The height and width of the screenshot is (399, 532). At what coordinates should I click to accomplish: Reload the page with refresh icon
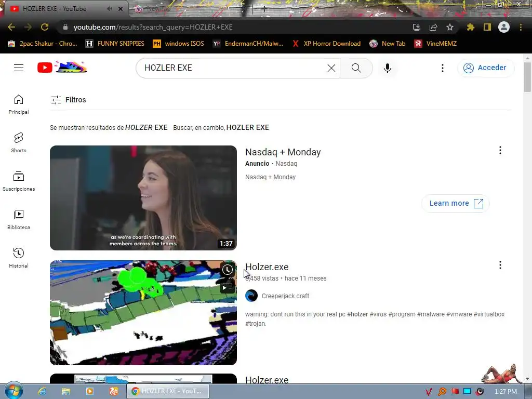click(x=45, y=27)
